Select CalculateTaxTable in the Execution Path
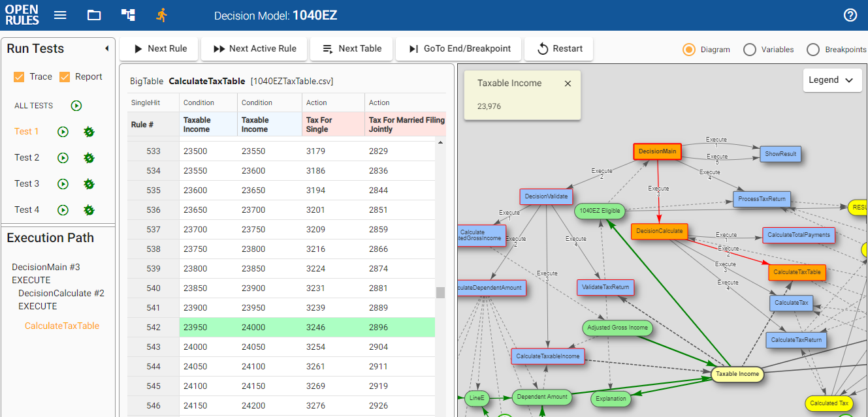 [62, 325]
